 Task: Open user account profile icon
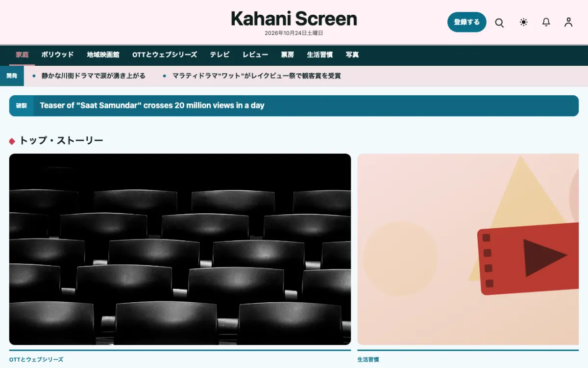coord(568,22)
